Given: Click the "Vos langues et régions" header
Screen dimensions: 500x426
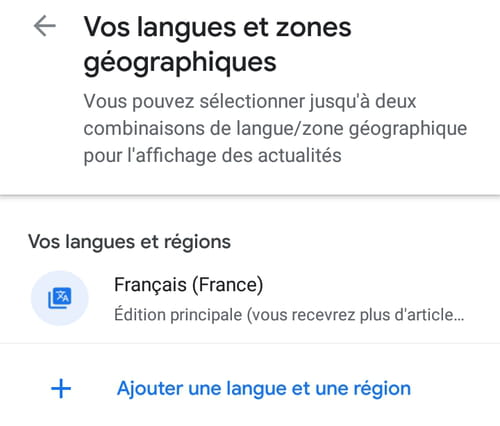Looking at the screenshot, I should [129, 242].
